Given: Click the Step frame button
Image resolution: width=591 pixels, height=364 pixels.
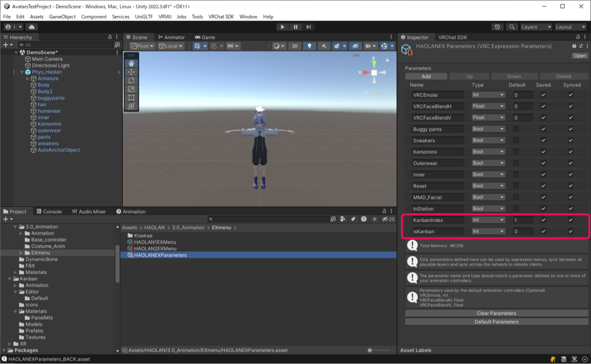Looking at the screenshot, I should 308,27.
